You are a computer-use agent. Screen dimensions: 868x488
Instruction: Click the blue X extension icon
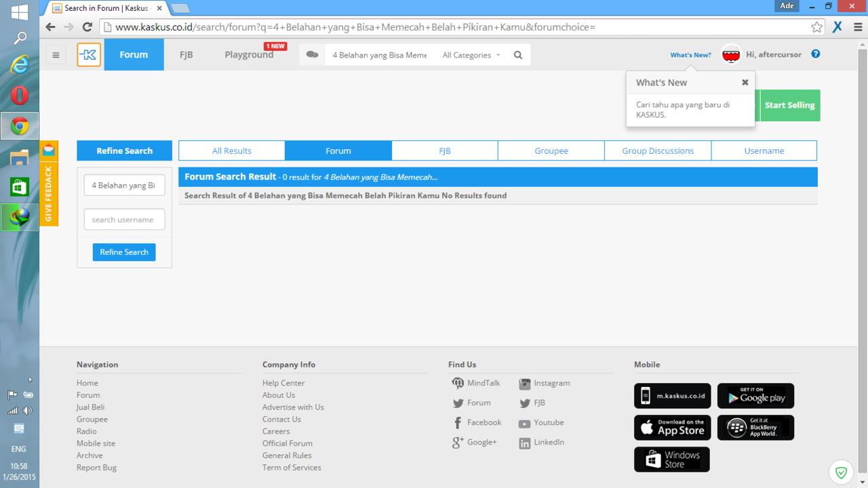coord(837,27)
